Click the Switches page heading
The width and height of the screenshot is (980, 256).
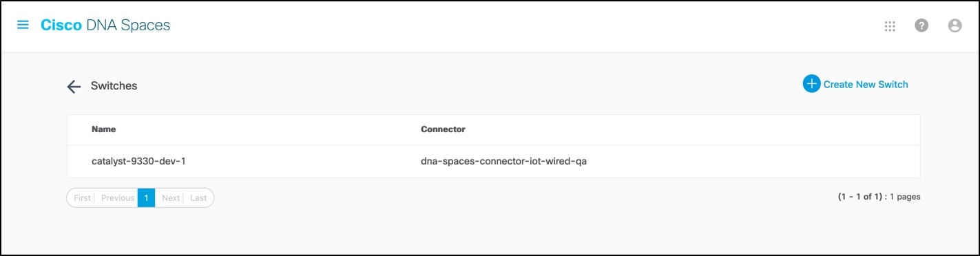pos(114,86)
